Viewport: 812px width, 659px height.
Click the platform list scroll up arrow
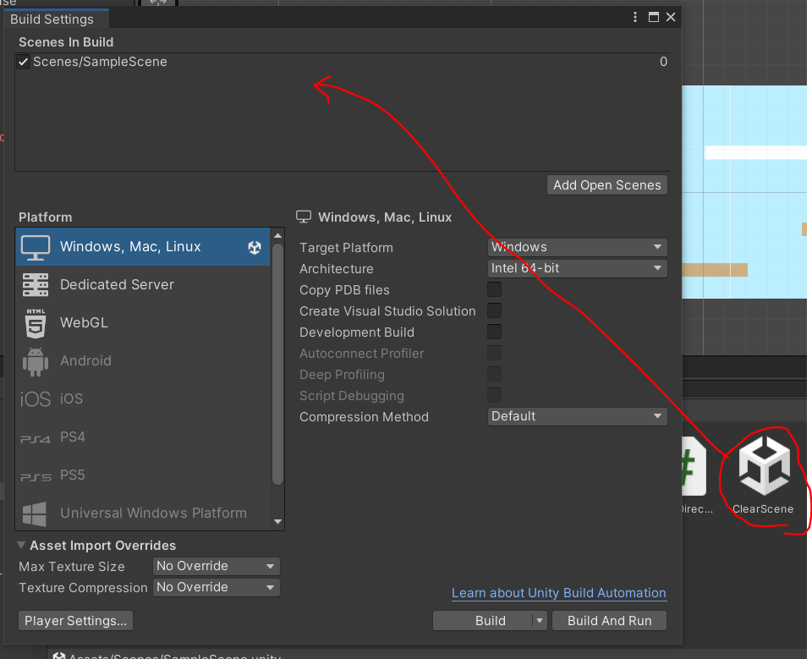click(278, 236)
